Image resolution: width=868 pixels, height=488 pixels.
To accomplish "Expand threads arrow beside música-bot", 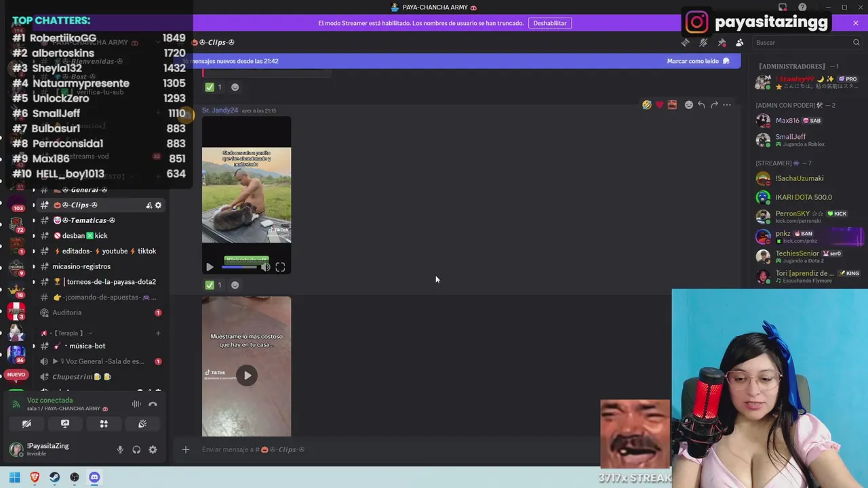I will click(x=34, y=346).
